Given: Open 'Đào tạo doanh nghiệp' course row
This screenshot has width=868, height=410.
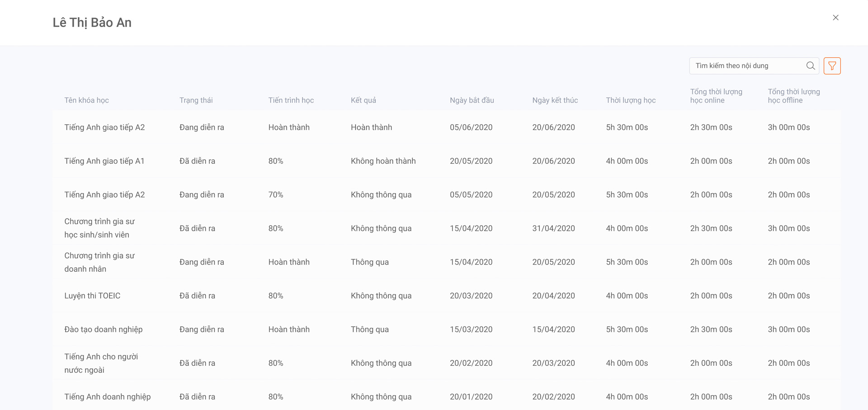Looking at the screenshot, I should coord(104,330).
